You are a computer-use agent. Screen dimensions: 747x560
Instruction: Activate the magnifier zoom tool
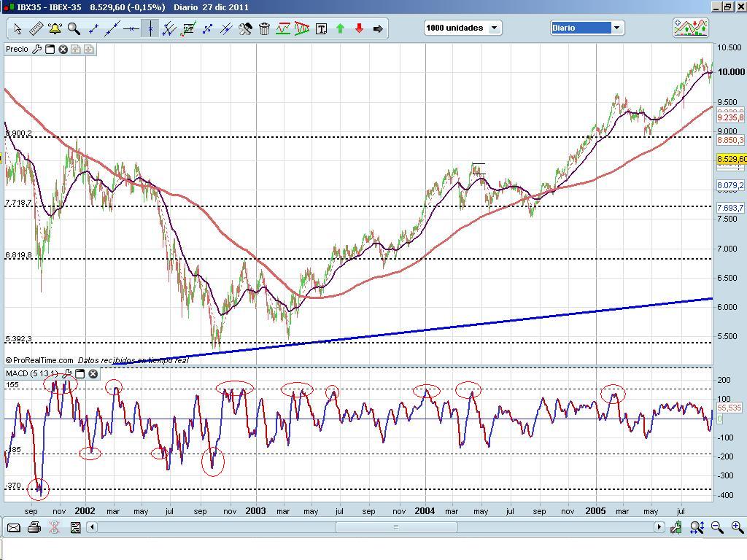pyautogui.click(x=74, y=28)
